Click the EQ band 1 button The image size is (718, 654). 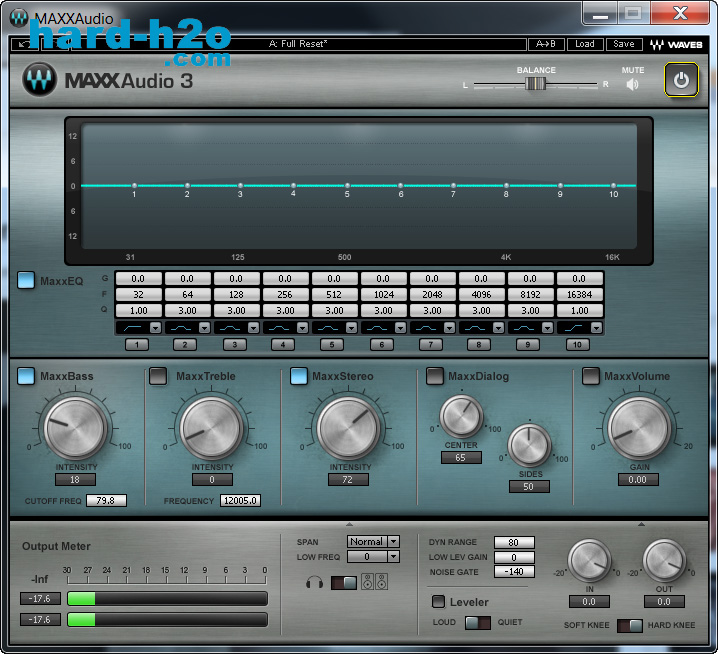137,344
